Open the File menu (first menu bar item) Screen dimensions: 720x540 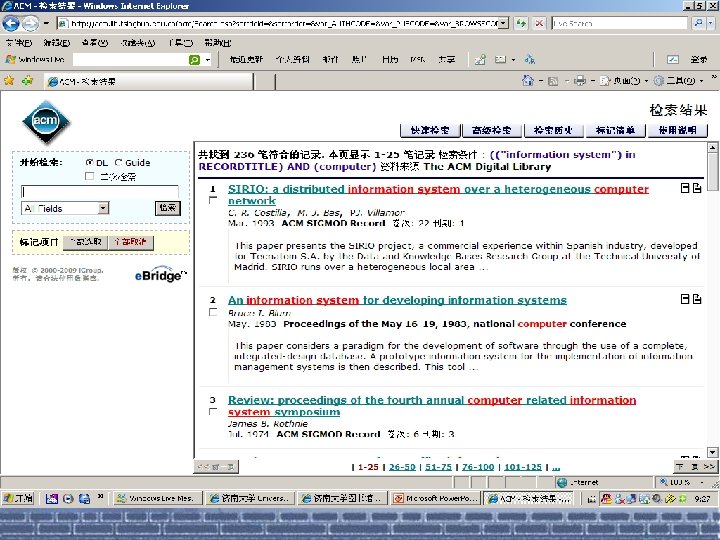coord(19,43)
